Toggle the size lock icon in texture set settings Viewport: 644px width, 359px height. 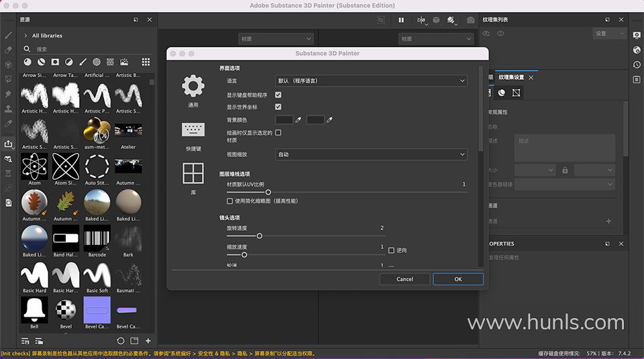pyautogui.click(x=565, y=170)
